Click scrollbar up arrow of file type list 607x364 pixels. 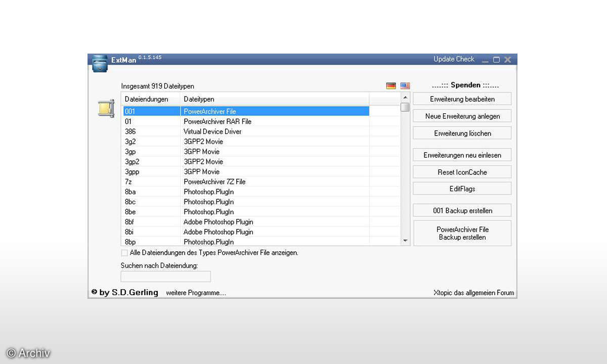click(405, 97)
